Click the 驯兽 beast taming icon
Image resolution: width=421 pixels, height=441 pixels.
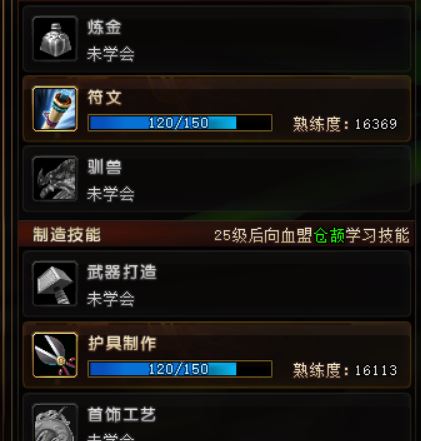pyautogui.click(x=55, y=179)
